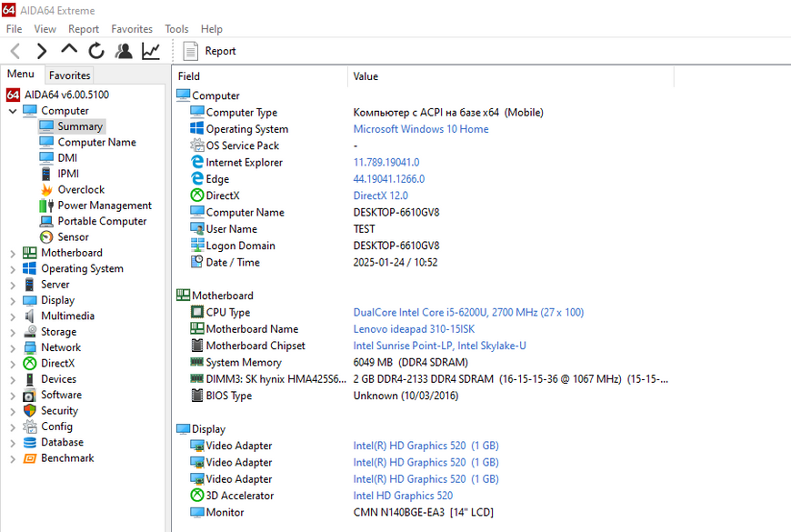Image resolution: width=791 pixels, height=532 pixels.
Task: Open the Tools menu
Action: coord(176,29)
